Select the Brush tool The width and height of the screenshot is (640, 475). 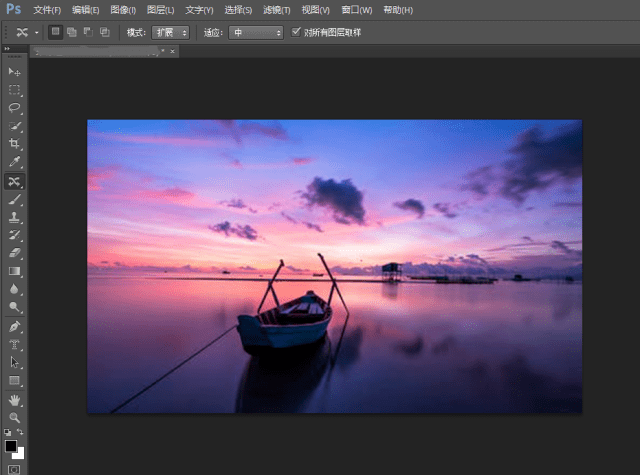(x=14, y=200)
